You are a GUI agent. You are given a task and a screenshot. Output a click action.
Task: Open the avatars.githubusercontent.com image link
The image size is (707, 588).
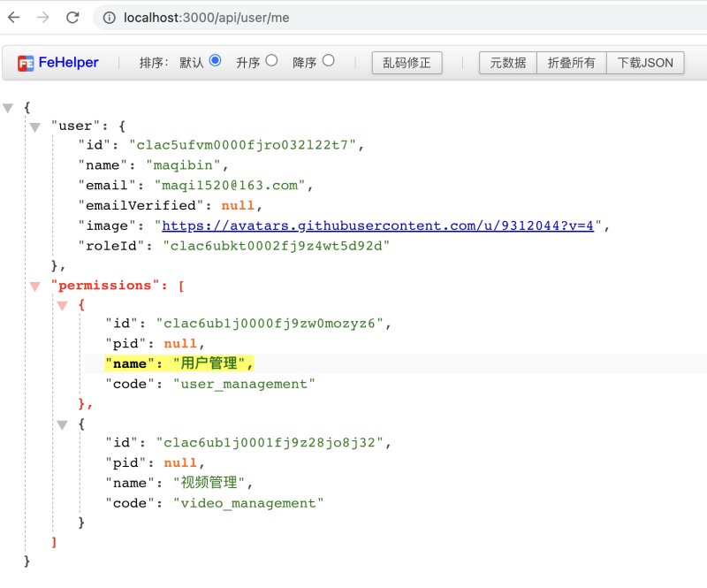click(x=378, y=225)
